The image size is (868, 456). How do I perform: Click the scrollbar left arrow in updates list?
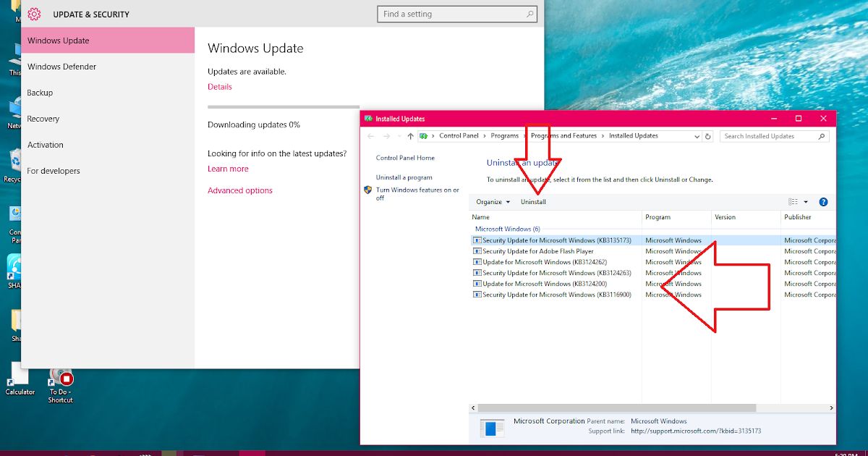tap(473, 408)
